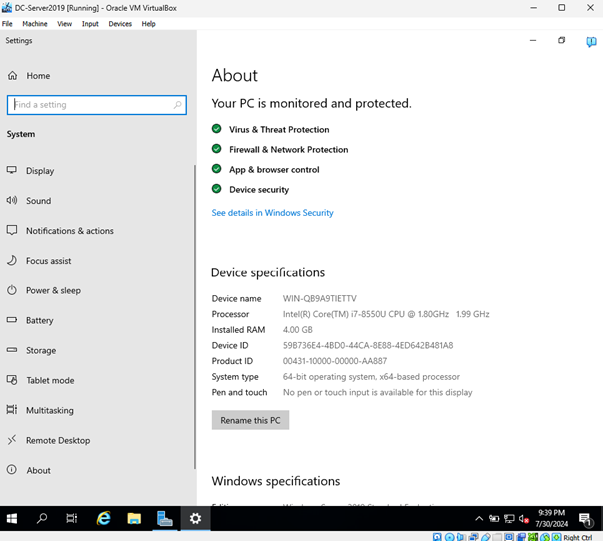This screenshot has height=541, width=603.
Task: Show hidden system tray icons
Action: pyautogui.click(x=479, y=518)
